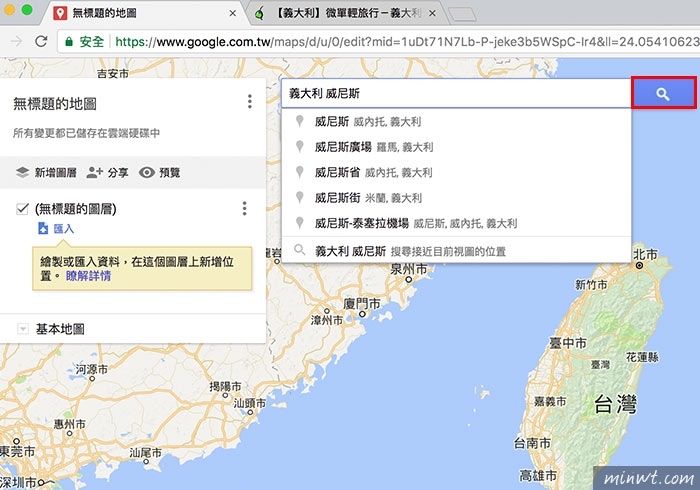Screen dimensions: 700x490
Task: Open the map title three-dot menu
Action: (x=250, y=102)
